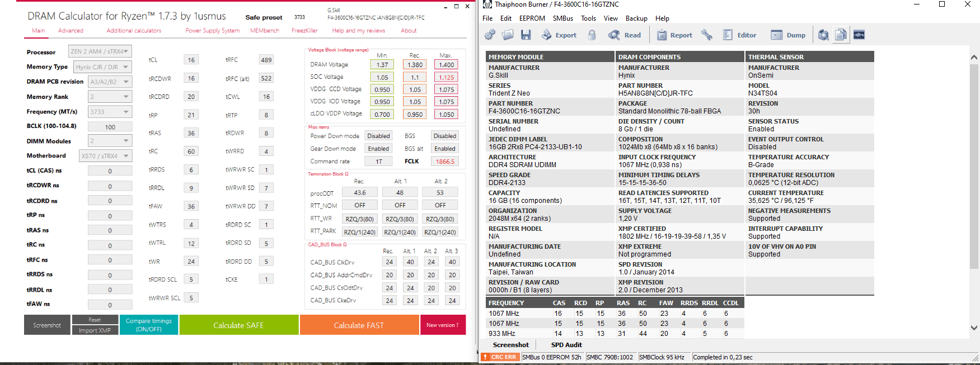Click the DRAM Voltage recommended value 1.380

point(415,65)
